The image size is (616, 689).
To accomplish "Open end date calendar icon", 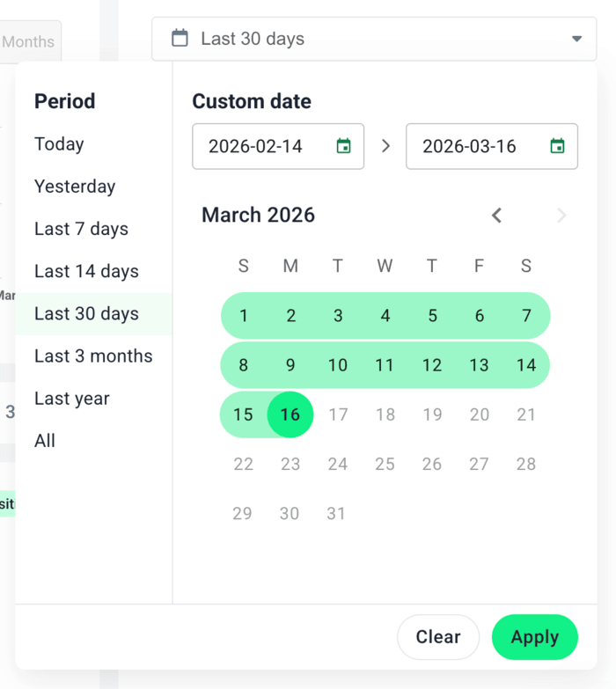I will [557, 146].
